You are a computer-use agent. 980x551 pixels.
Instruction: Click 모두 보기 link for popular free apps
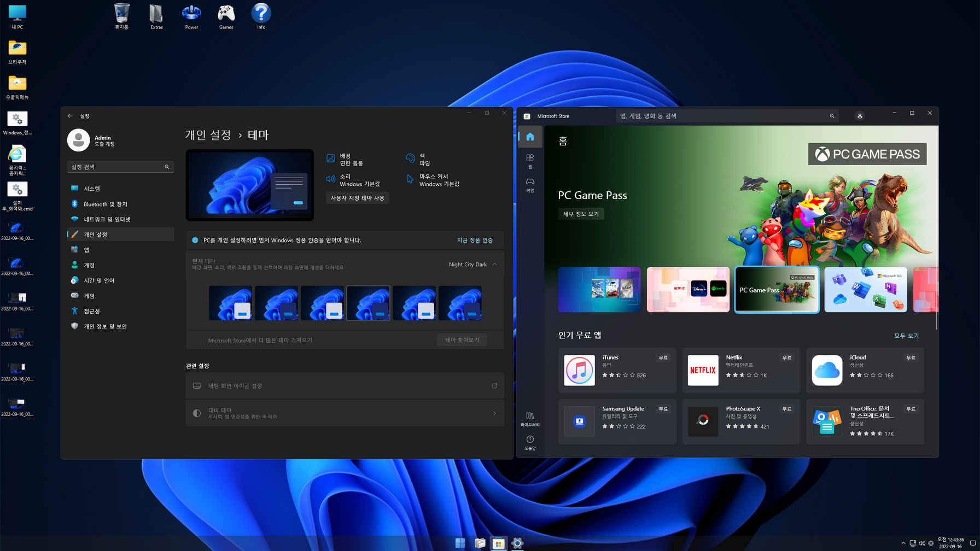tap(906, 336)
